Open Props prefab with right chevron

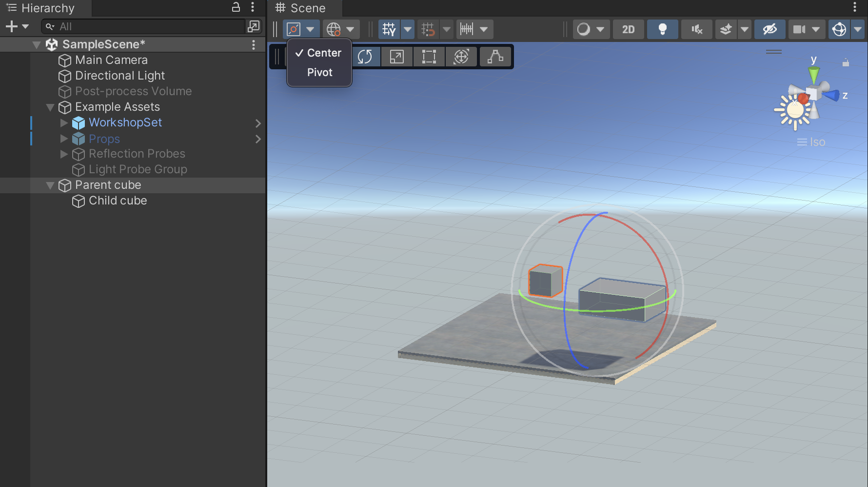tap(258, 139)
